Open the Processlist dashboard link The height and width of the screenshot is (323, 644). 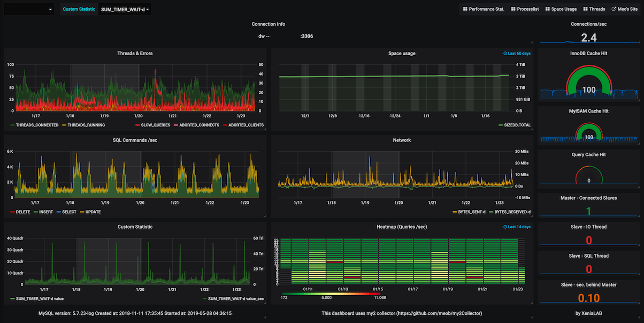click(x=525, y=9)
